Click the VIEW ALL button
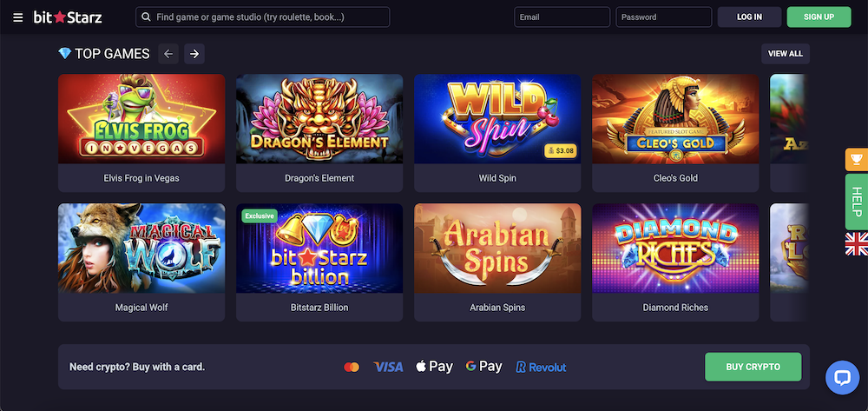 tap(785, 54)
